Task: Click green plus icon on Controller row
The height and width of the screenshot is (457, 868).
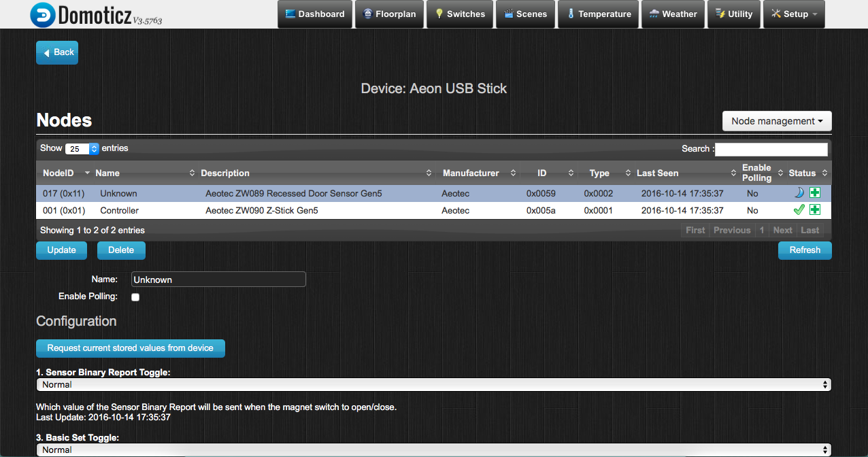Action: point(814,210)
